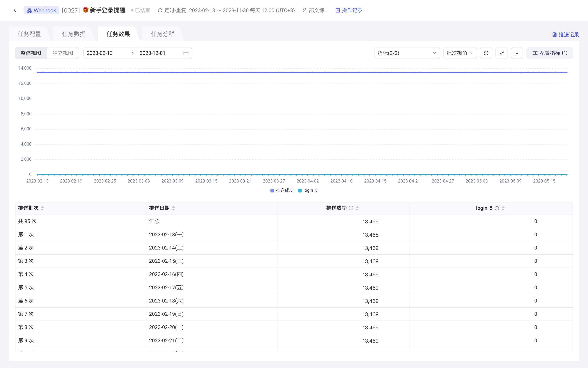Click summary total value 13,499
The width and height of the screenshot is (588, 368).
tap(371, 222)
